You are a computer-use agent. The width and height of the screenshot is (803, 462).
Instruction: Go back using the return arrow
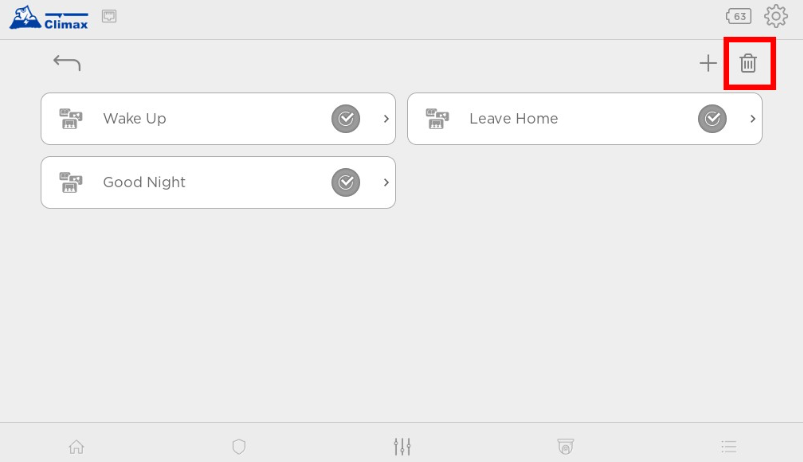pos(67,63)
